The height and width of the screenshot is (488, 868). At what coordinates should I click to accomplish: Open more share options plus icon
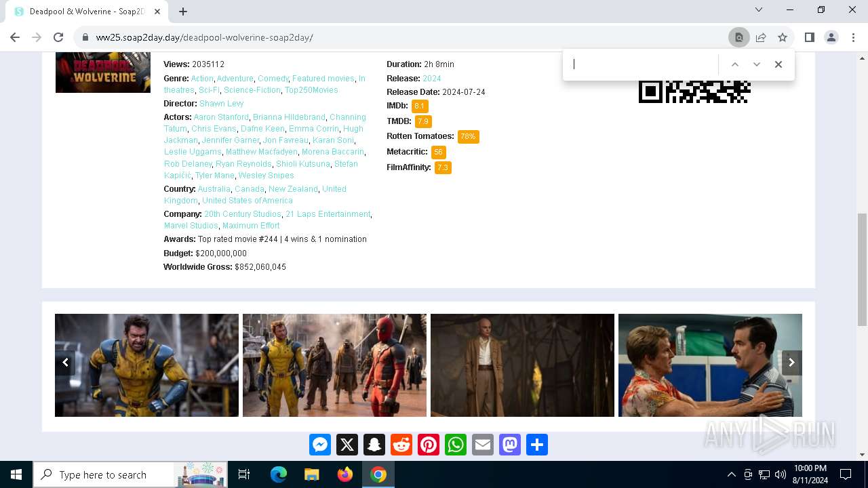pos(537,445)
